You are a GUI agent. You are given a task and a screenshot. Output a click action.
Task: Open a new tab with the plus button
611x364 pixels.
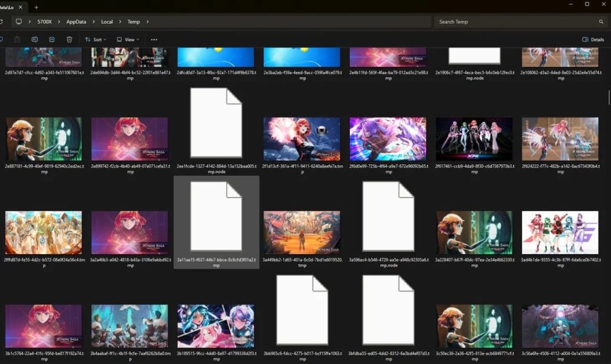(37, 7)
